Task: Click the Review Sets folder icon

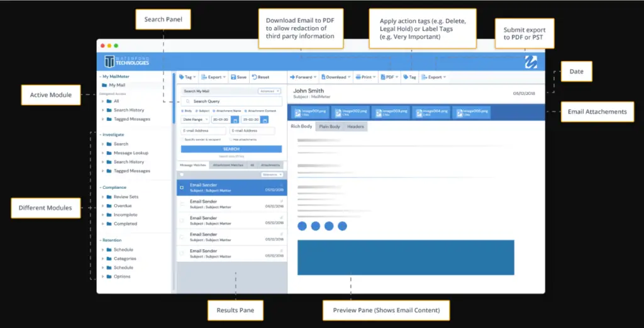Action: coord(109,197)
